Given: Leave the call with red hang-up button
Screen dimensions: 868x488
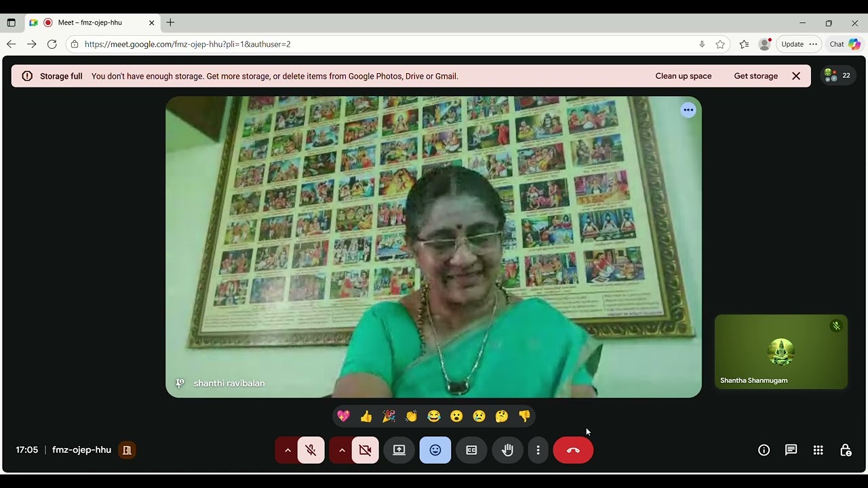Looking at the screenshot, I should click(573, 450).
